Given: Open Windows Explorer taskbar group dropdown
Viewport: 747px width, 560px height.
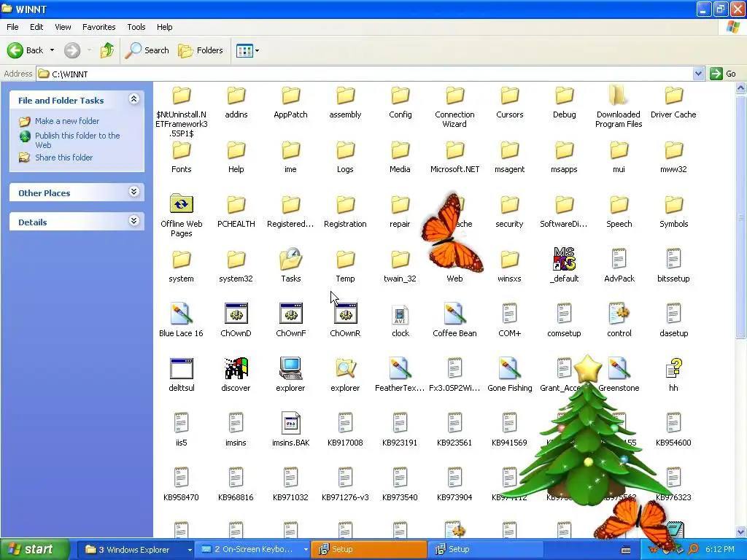Looking at the screenshot, I should pos(189,550).
